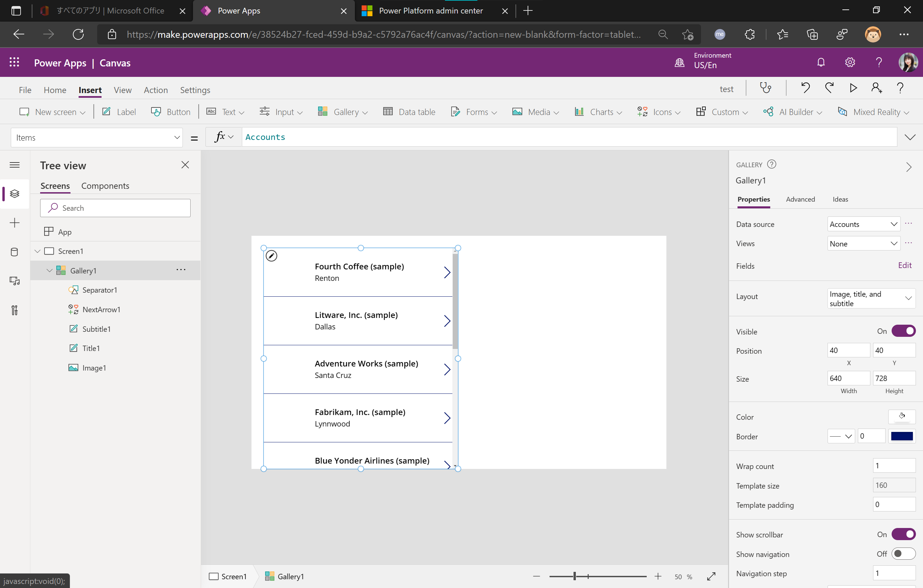Expand the Layout dropdown
Viewport: 923px width, 588px height.
[871, 298]
